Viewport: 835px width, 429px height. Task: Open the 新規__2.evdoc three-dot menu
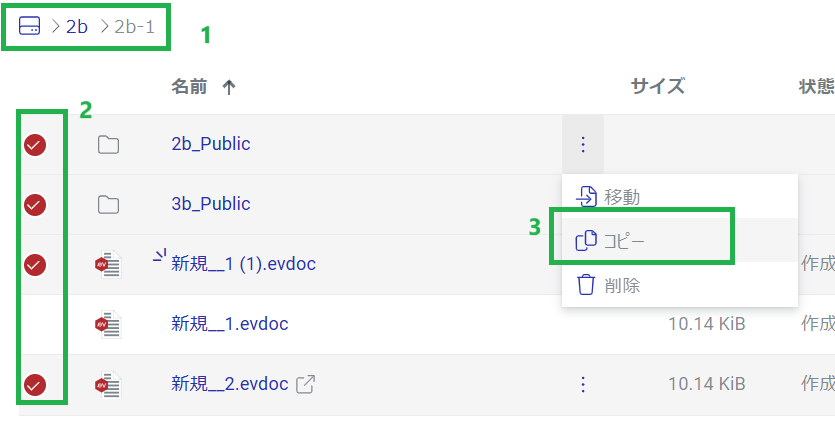coord(583,384)
